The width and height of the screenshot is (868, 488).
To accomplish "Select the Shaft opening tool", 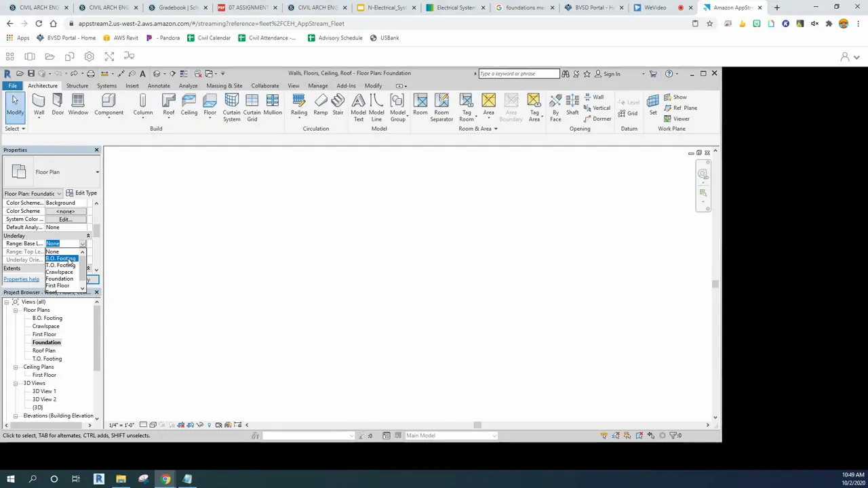I will pyautogui.click(x=572, y=105).
